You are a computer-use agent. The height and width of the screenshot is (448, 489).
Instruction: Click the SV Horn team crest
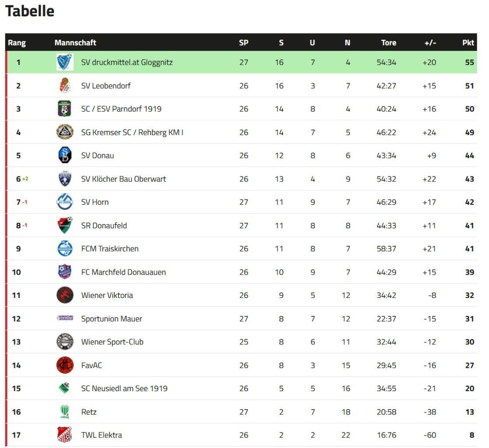pyautogui.click(x=65, y=202)
